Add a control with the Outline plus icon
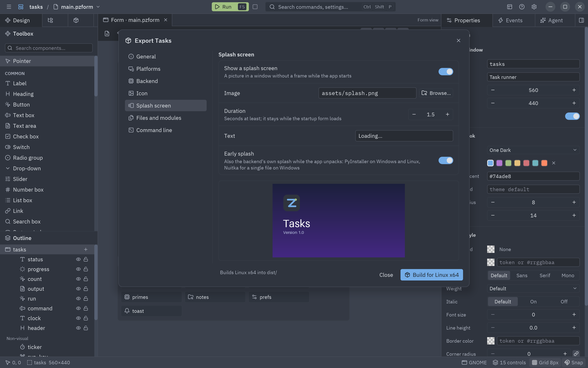The height and width of the screenshot is (368, 588). coord(86,249)
